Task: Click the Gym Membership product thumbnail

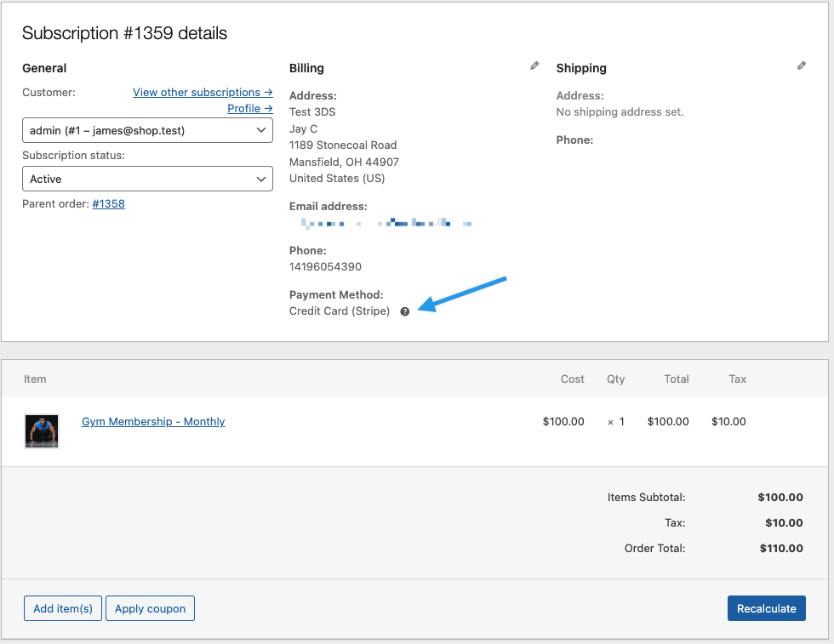Action: [x=41, y=431]
